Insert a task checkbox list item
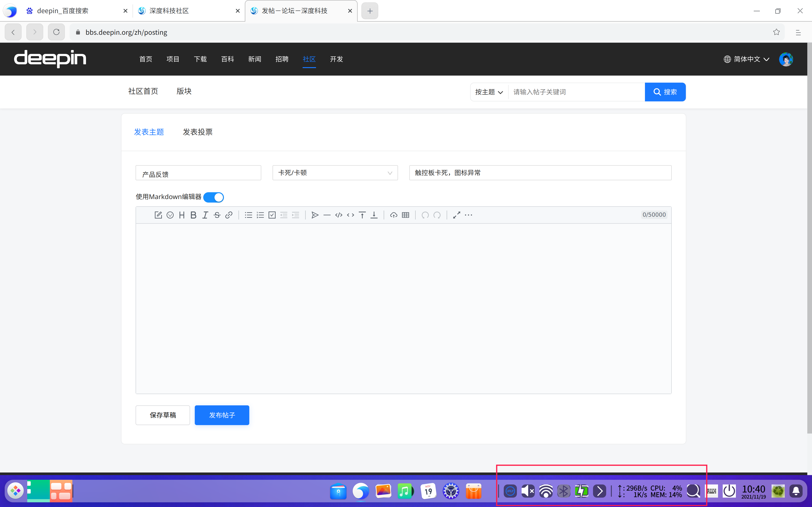The width and height of the screenshot is (812, 507). tap(272, 215)
